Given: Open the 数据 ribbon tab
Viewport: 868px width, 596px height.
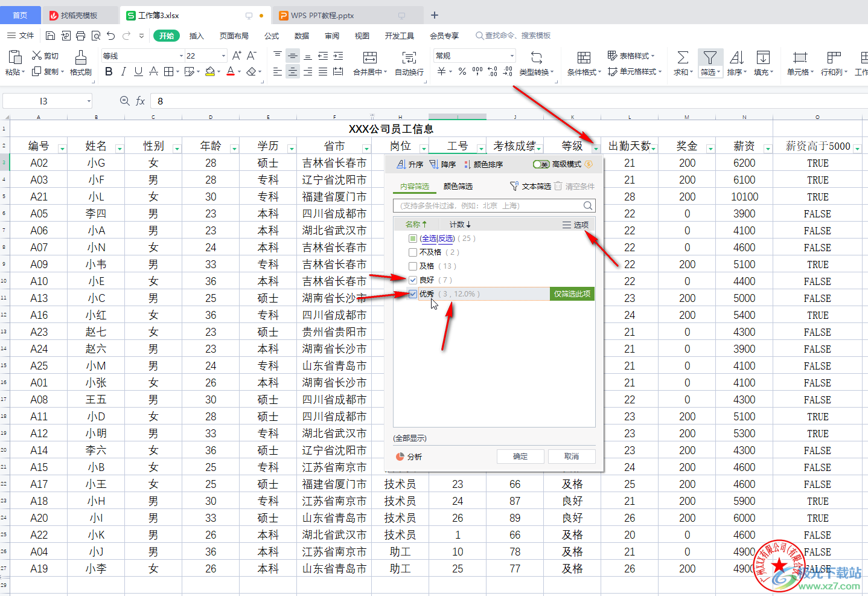Looking at the screenshot, I should click(302, 36).
